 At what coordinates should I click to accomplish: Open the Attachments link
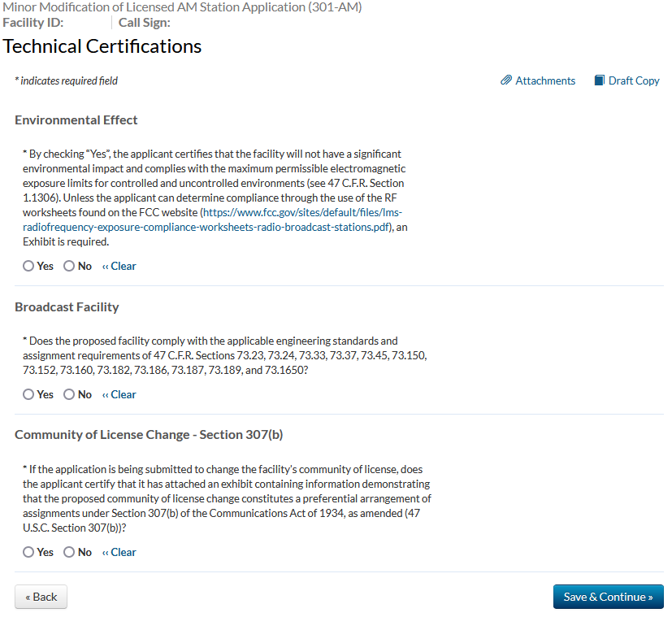click(545, 80)
